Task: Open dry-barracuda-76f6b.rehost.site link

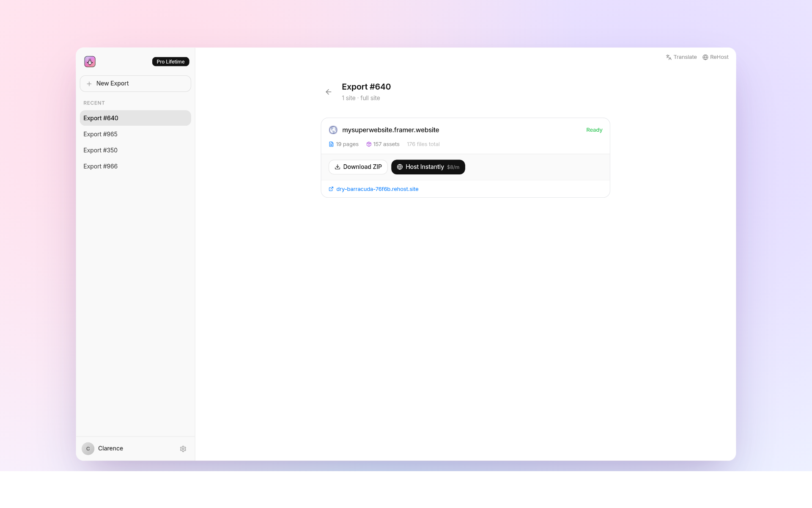Action: 377,189
